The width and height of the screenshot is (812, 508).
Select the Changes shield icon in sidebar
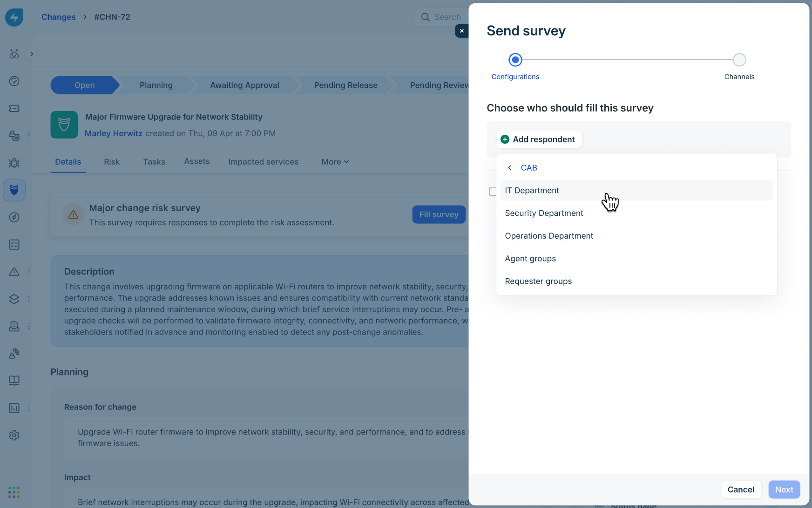click(14, 190)
